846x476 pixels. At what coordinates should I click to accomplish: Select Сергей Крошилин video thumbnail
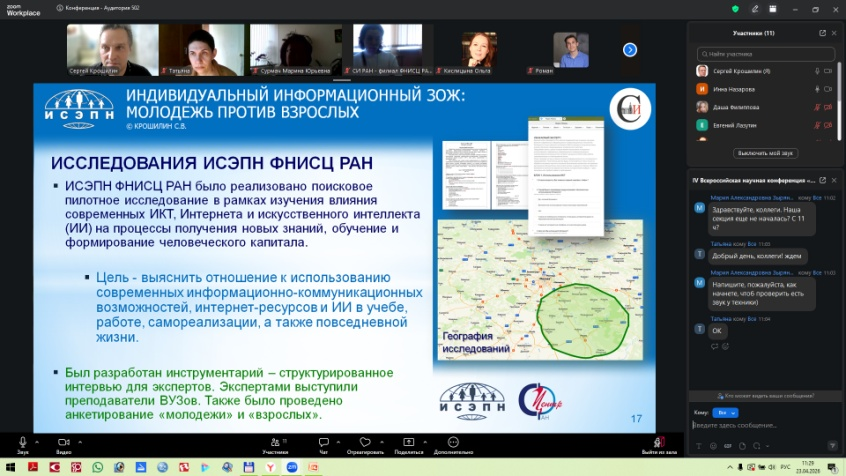pos(113,50)
